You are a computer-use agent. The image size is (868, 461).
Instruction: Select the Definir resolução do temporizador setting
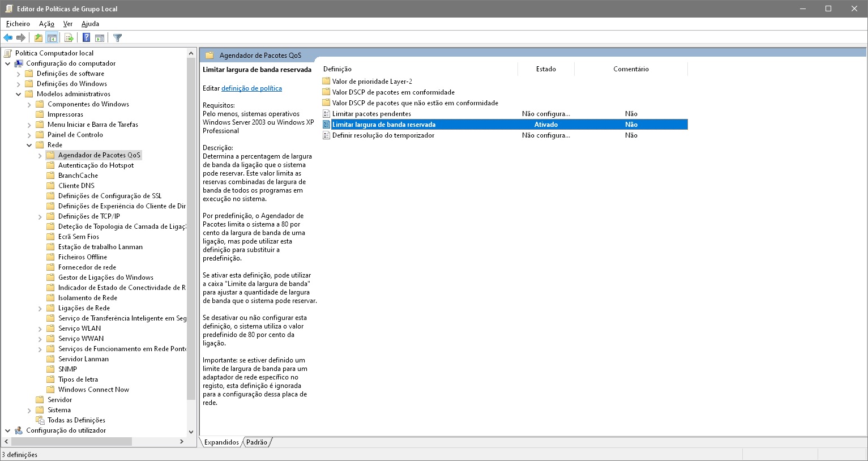click(383, 135)
